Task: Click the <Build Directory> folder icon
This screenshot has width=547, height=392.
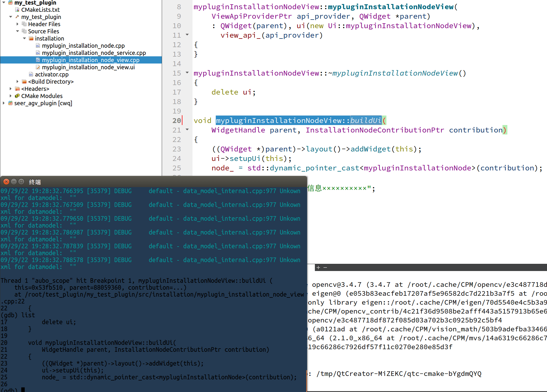Action: (24, 82)
